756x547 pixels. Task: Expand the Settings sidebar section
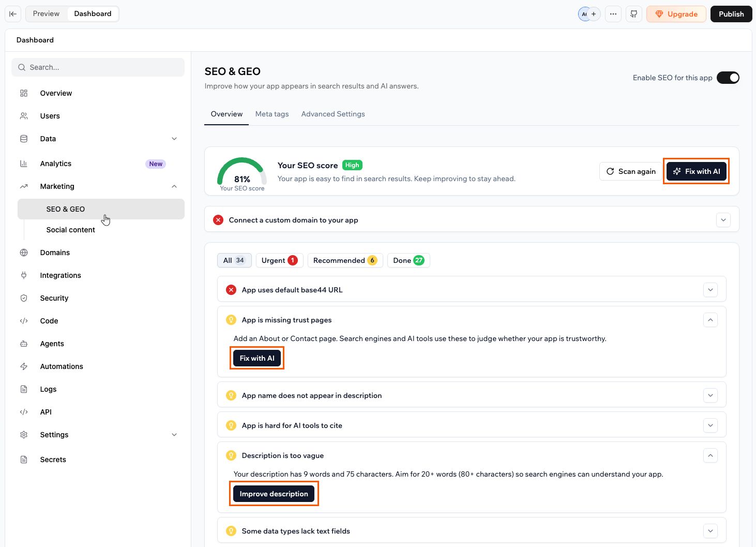click(174, 435)
